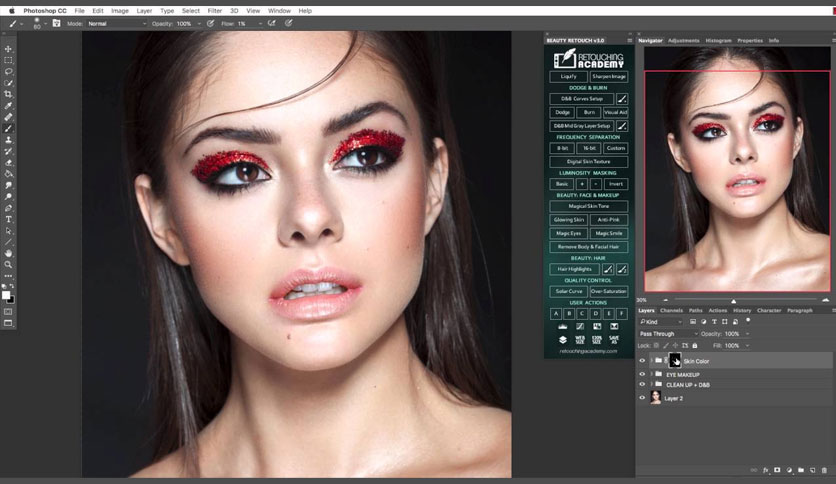Toggle pressure for size button

tap(288, 23)
